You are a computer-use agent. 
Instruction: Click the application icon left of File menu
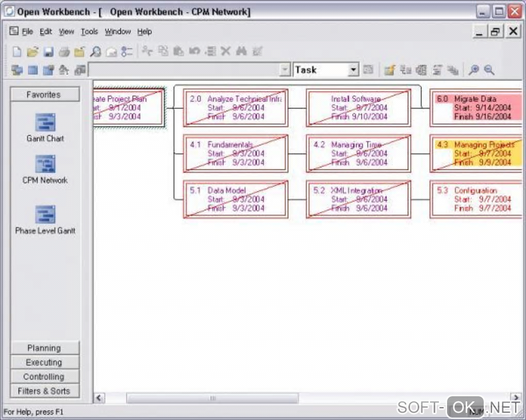[x=14, y=31]
